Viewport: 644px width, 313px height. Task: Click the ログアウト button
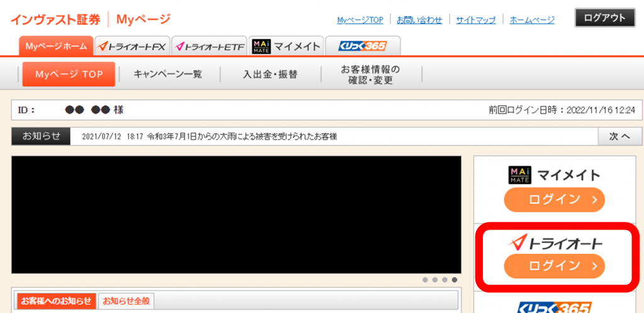coord(604,18)
